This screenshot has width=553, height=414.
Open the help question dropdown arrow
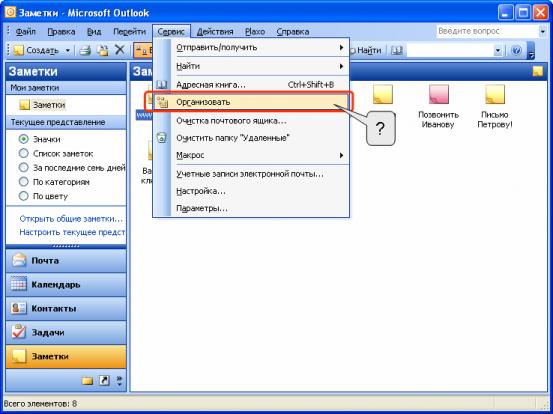(x=543, y=31)
